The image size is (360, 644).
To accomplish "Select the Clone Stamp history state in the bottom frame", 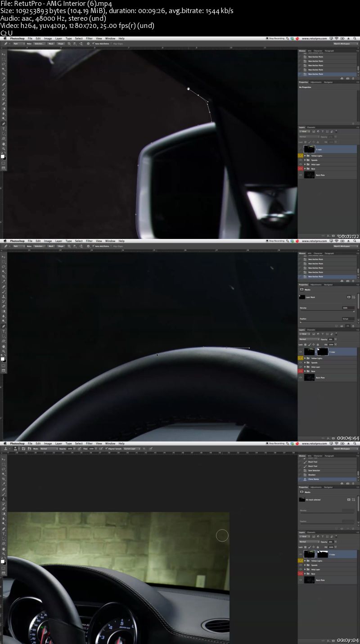I will 312,479.
